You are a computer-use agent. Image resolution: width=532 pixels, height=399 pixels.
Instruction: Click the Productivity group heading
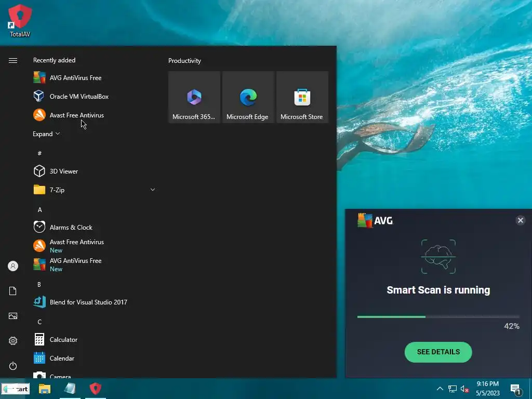pyautogui.click(x=184, y=61)
